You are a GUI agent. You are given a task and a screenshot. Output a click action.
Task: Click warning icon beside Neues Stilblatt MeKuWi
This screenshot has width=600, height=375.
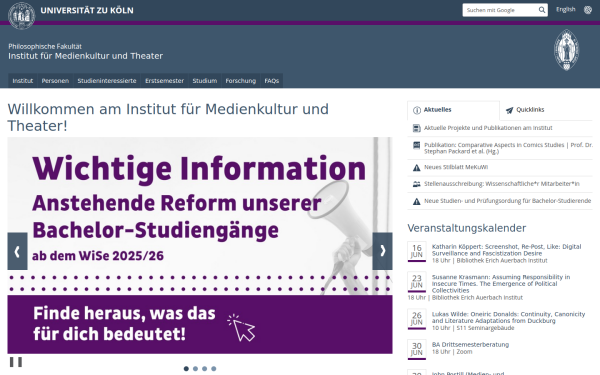(x=417, y=168)
